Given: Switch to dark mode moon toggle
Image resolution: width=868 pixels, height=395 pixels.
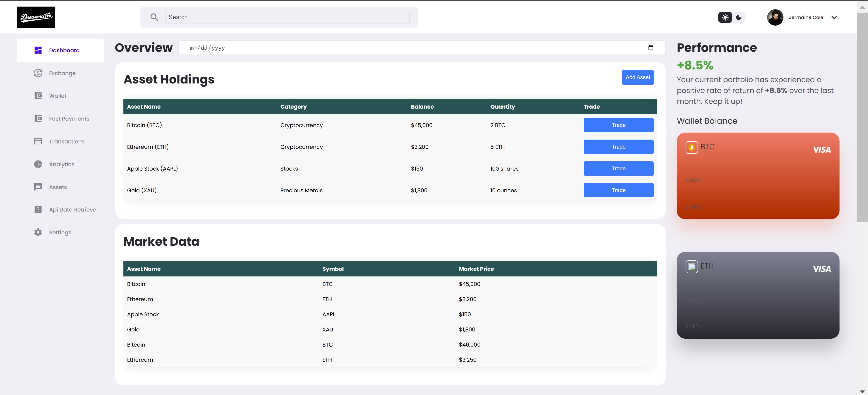Looking at the screenshot, I should (x=739, y=17).
